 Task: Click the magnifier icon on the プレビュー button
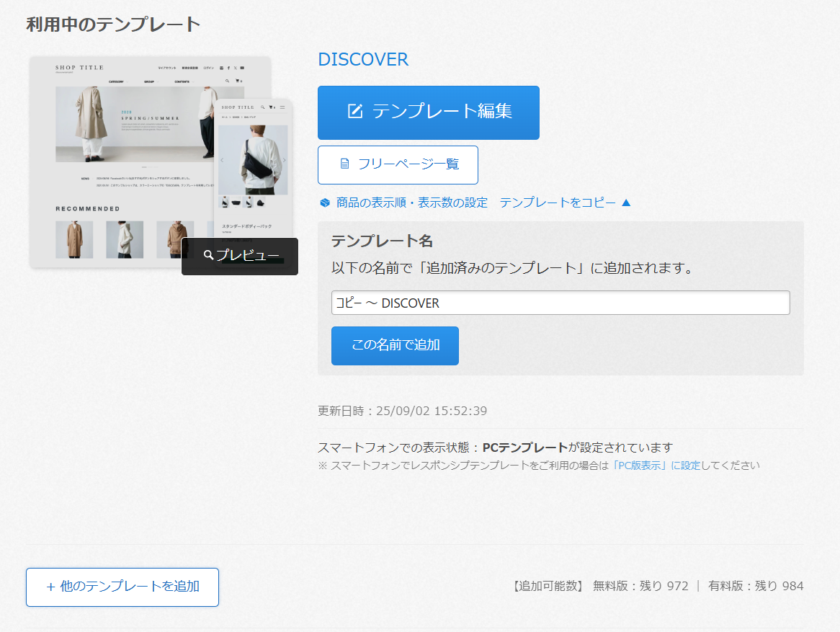208,256
